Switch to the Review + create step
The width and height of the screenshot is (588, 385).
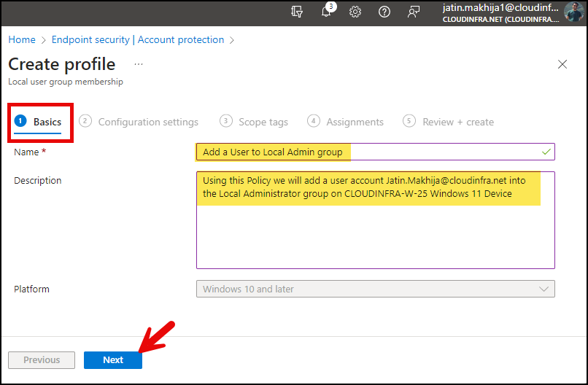(448, 122)
